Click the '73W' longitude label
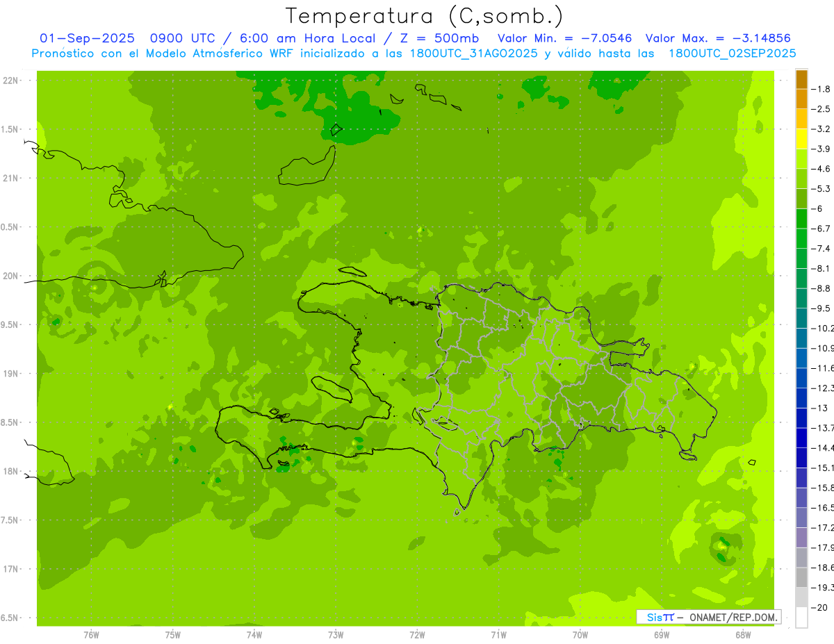Image resolution: width=834 pixels, height=644 pixels. coord(336,634)
